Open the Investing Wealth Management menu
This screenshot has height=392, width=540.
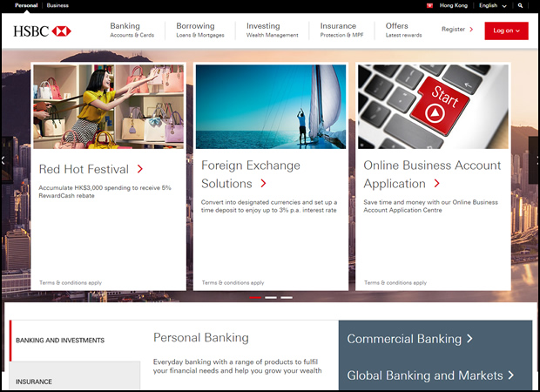[272, 30]
